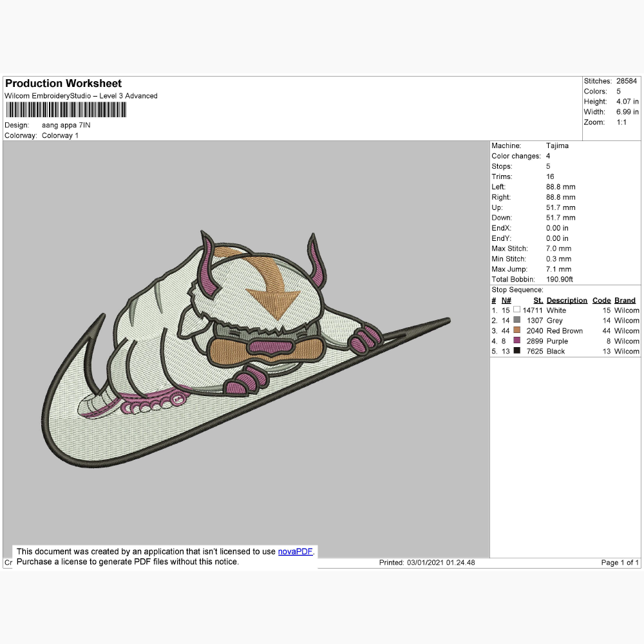Viewport: 644px width, 644px height.
Task: Click the Production Worksheet title
Action: pyautogui.click(x=63, y=83)
